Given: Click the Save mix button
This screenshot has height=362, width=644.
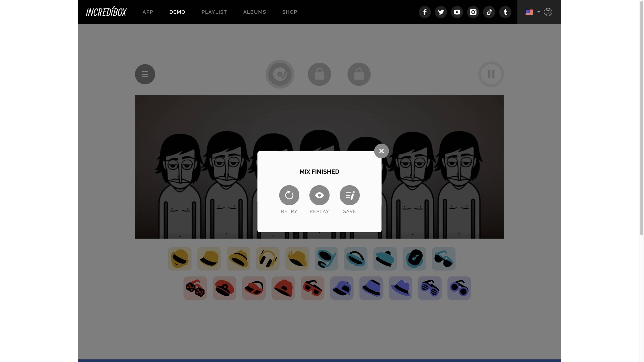Looking at the screenshot, I should pyautogui.click(x=349, y=195).
